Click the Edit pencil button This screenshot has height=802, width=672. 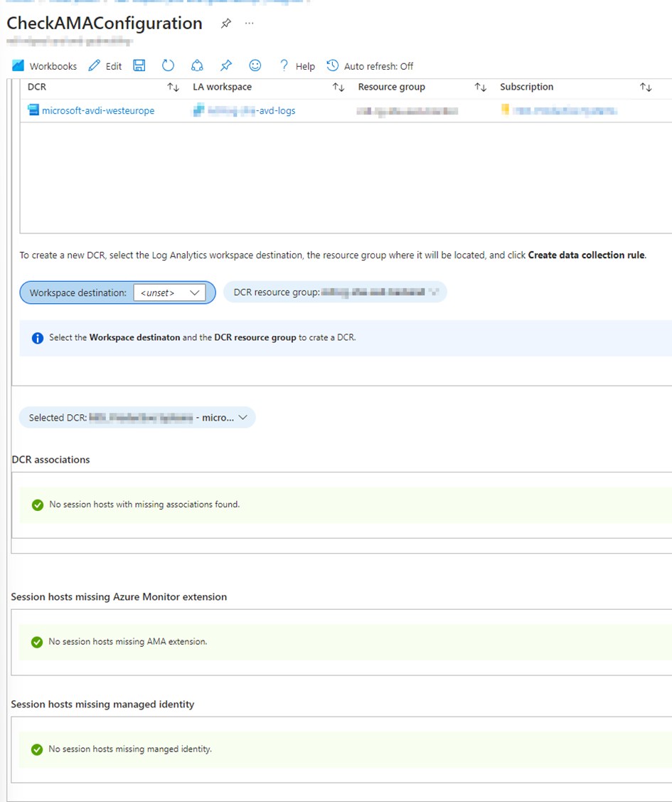point(105,66)
